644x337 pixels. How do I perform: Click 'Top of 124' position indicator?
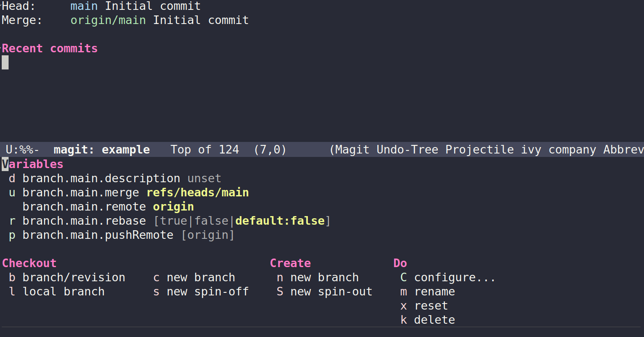205,150
